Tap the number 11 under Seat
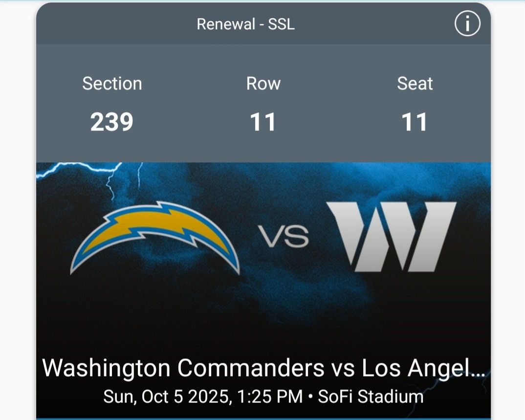The width and height of the screenshot is (525, 420). click(x=415, y=122)
